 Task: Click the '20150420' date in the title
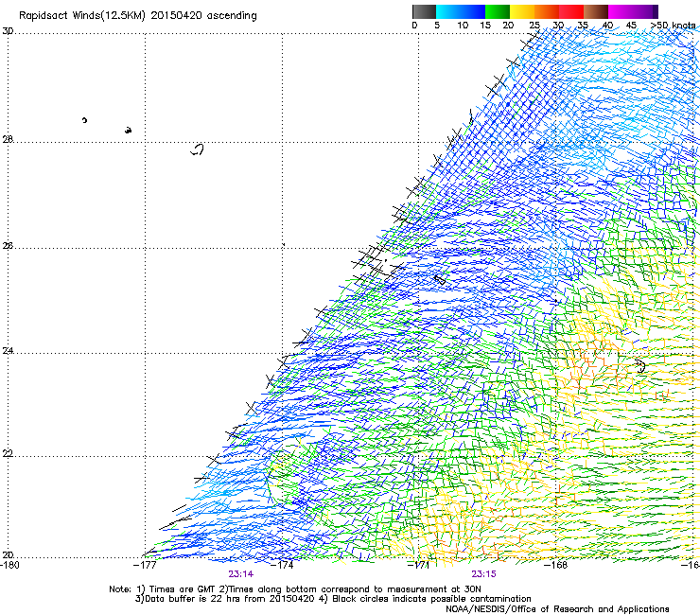point(176,16)
